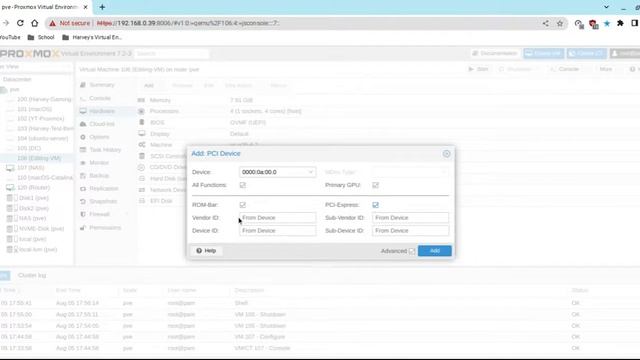Select VM 101 (macOS) in tree
Viewport: 640px width, 360px height.
(x=34, y=109)
